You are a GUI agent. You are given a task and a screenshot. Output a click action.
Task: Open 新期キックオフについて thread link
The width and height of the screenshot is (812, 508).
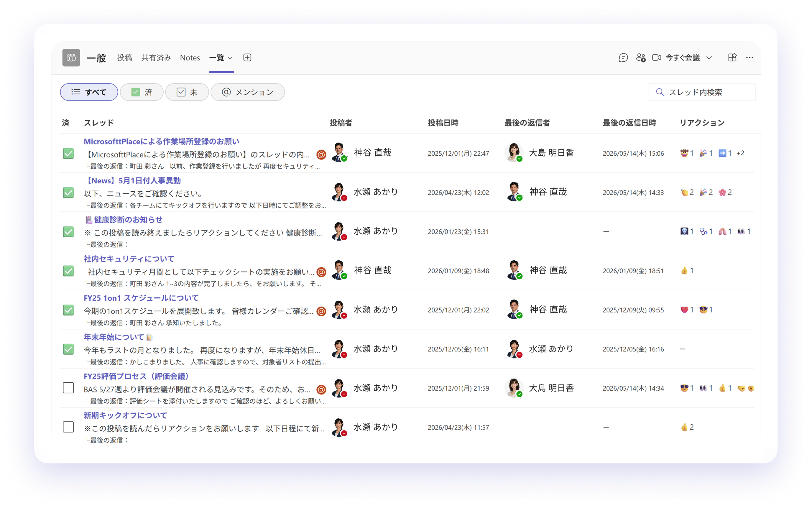pos(125,416)
